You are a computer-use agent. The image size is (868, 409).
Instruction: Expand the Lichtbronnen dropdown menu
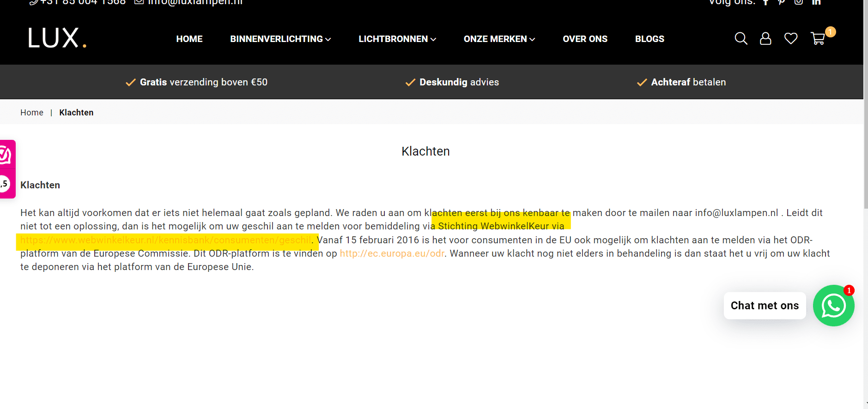pyautogui.click(x=397, y=39)
